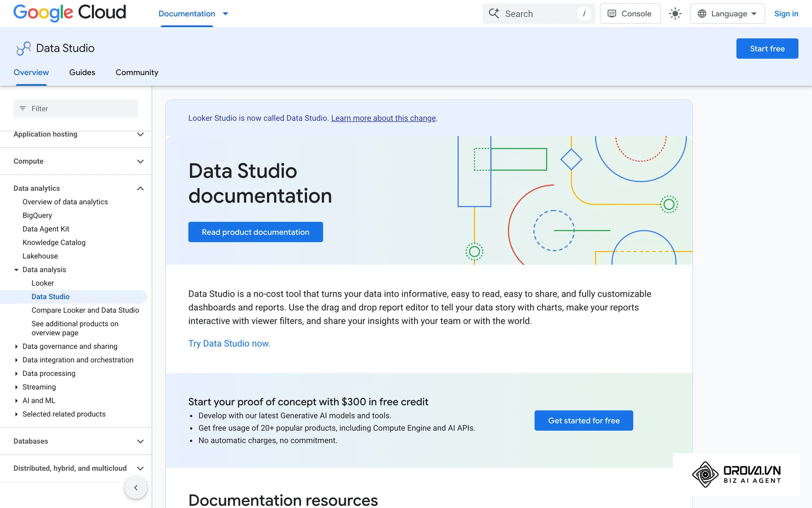Expand Data governance and sharing triangle
This screenshot has height=508, width=812.
(16, 346)
